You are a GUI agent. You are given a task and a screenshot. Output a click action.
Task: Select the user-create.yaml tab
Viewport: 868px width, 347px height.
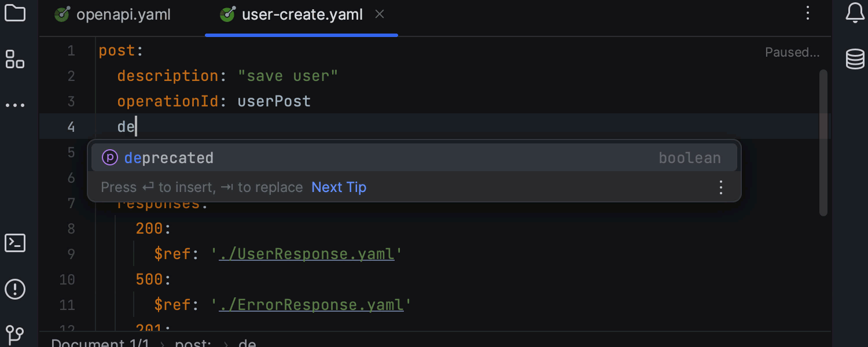[301, 14]
